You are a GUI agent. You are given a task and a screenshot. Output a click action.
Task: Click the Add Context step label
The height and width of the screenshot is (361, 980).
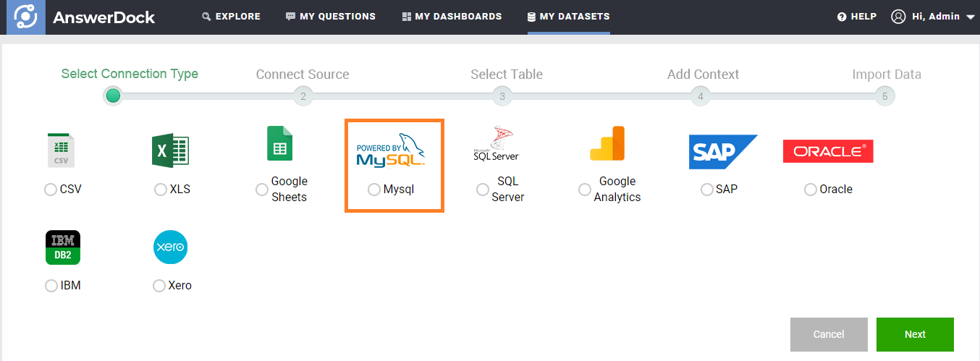click(x=704, y=75)
